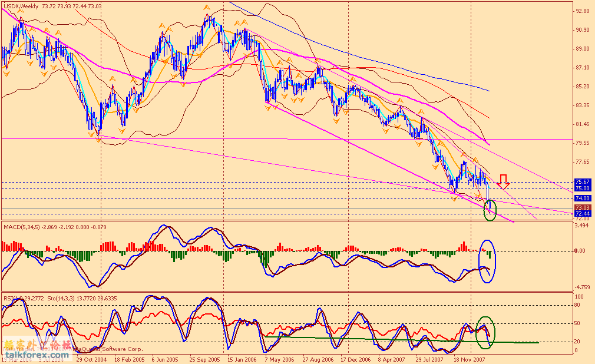Image resolution: width=595 pixels, height=364 pixels.
Task: Select the 81.45 price axis label
Action: click(x=583, y=124)
